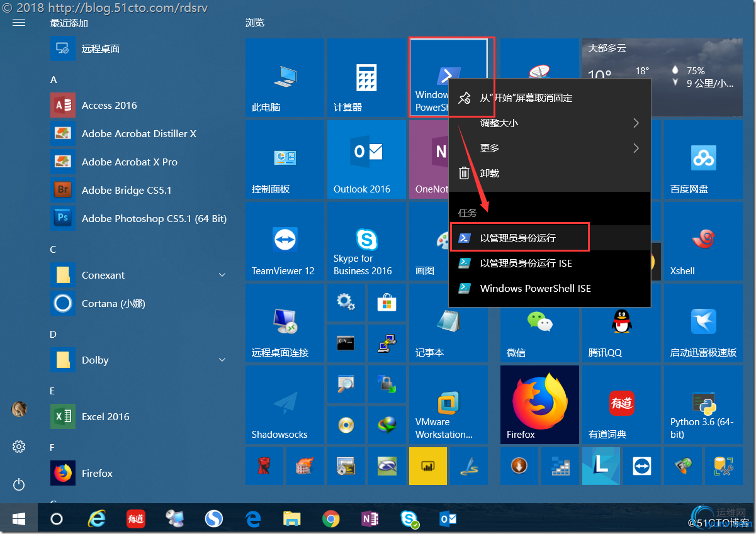Open the Outlook 2016 tile
Screen dimensions: 756x534
click(366, 160)
